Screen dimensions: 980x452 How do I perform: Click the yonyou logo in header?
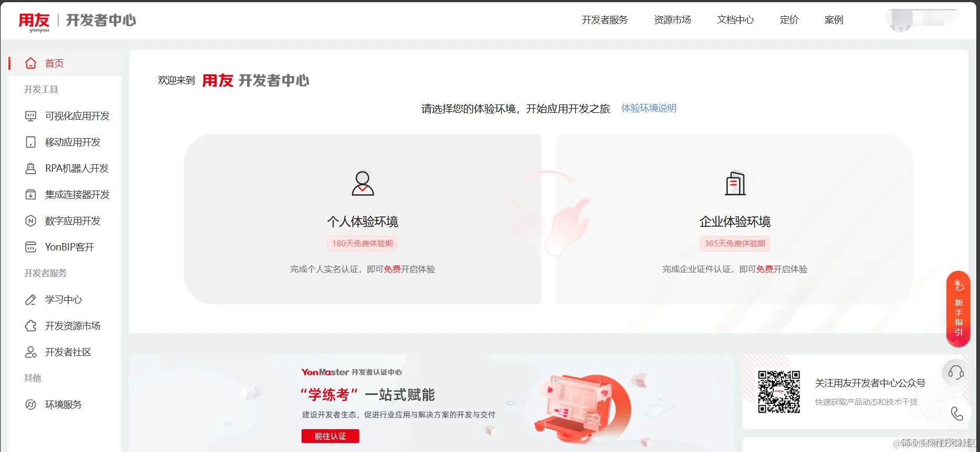click(34, 22)
